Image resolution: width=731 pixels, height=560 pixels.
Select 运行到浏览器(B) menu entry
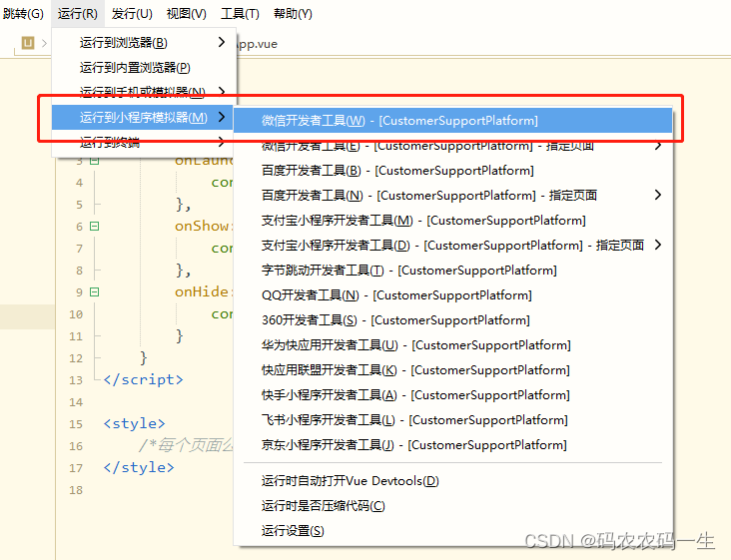pos(144,42)
